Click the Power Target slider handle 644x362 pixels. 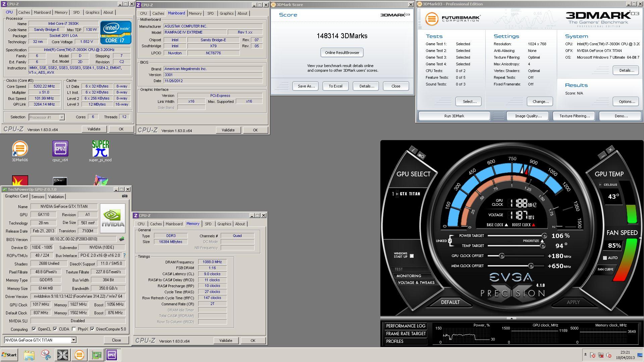coord(544,236)
